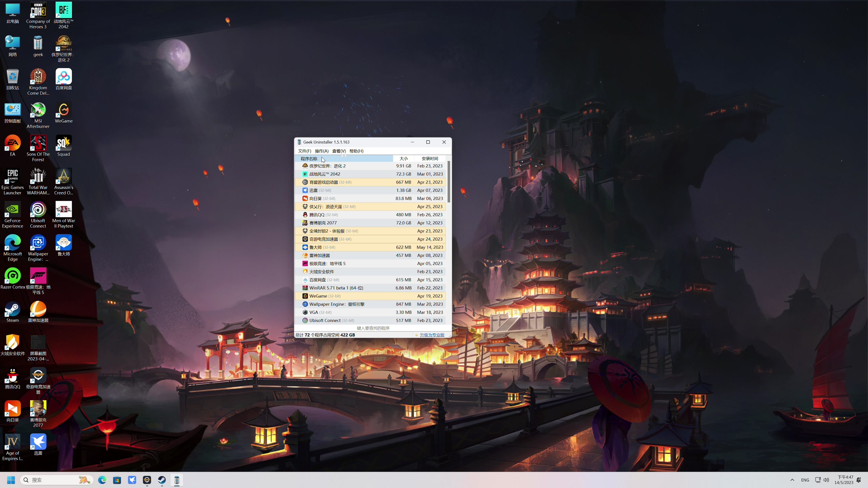
Task: Select the Men of War II Playtest icon
Action: (x=63, y=215)
